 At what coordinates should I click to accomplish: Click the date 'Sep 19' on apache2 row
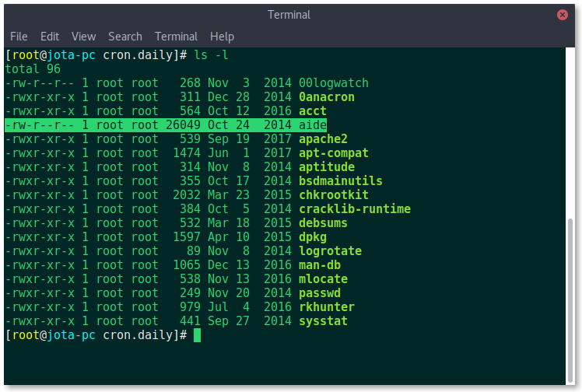(x=229, y=139)
